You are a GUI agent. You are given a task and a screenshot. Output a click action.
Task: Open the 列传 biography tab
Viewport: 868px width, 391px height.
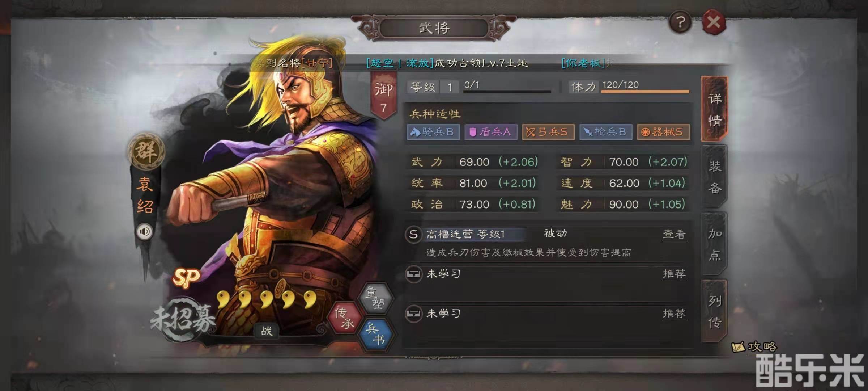(x=714, y=311)
